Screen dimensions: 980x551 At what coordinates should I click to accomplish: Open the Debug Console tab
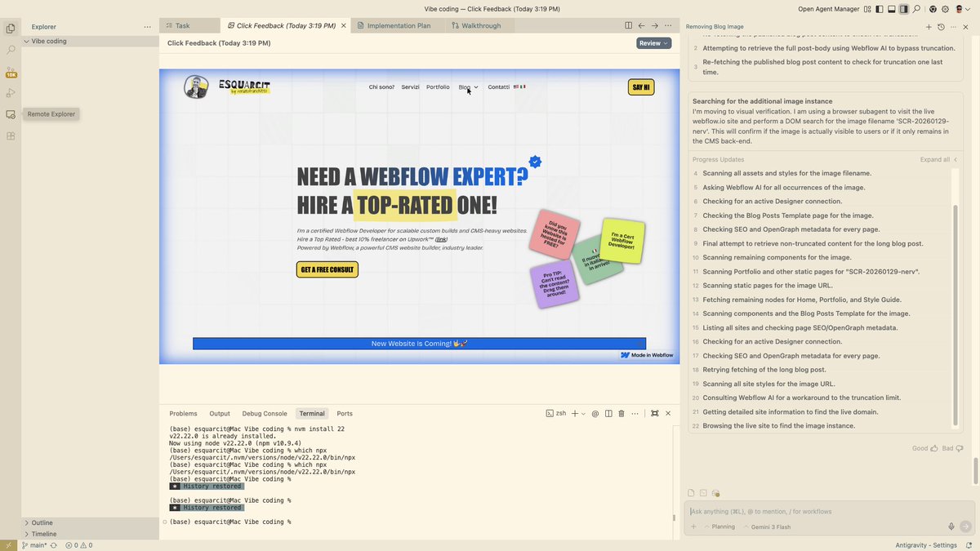coord(265,414)
